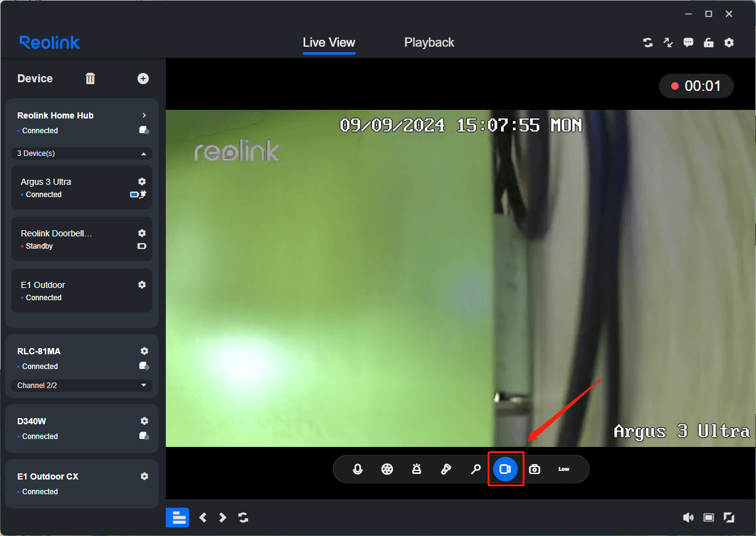The height and width of the screenshot is (536, 756).
Task: Click the lock icon in header
Action: (709, 42)
